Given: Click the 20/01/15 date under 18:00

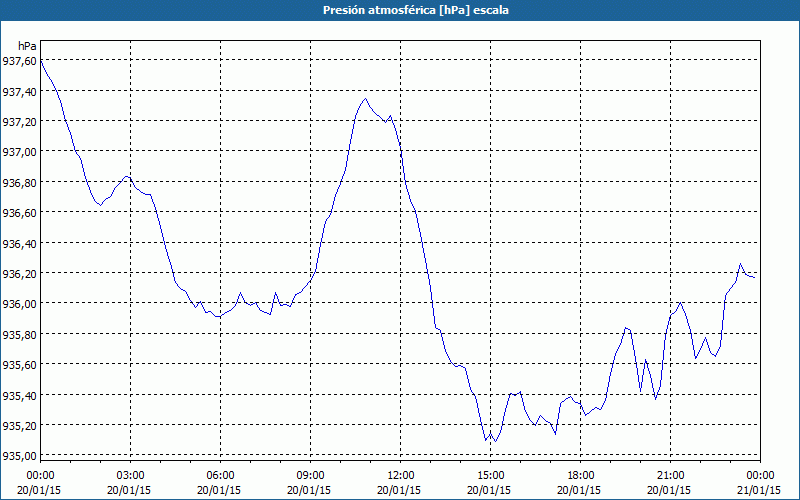Looking at the screenshot, I should (579, 490).
